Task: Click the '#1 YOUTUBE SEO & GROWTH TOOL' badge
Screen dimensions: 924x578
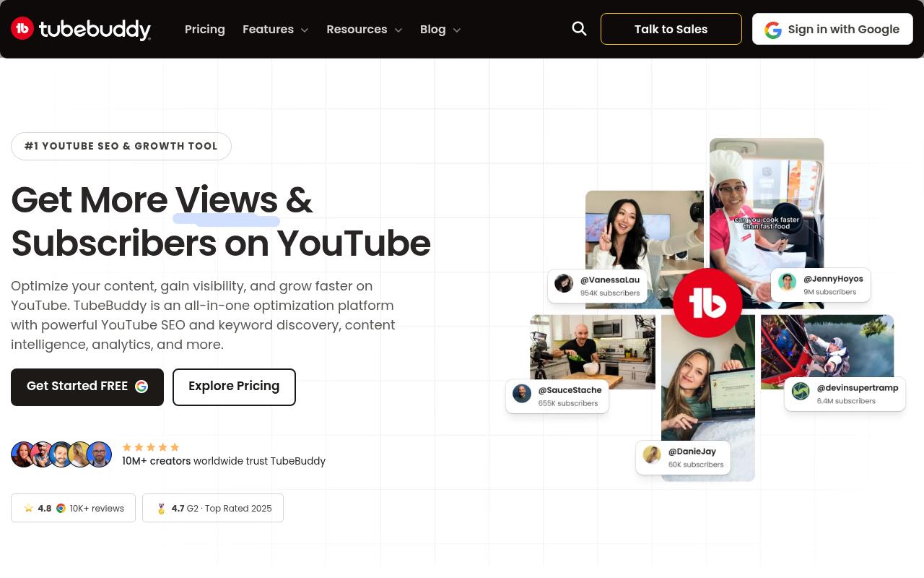Action: (121, 146)
